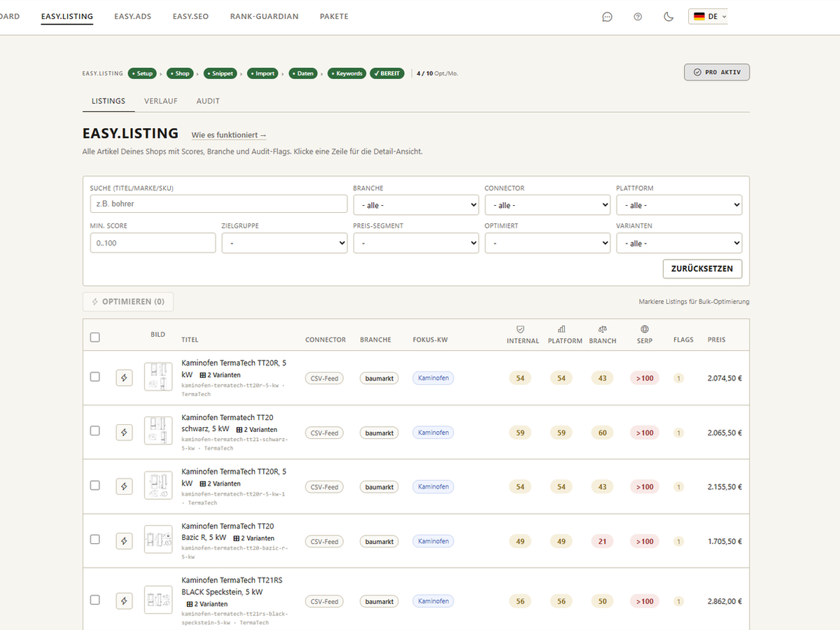Click price 1.705,50 €
The image size is (840, 630).
click(724, 541)
